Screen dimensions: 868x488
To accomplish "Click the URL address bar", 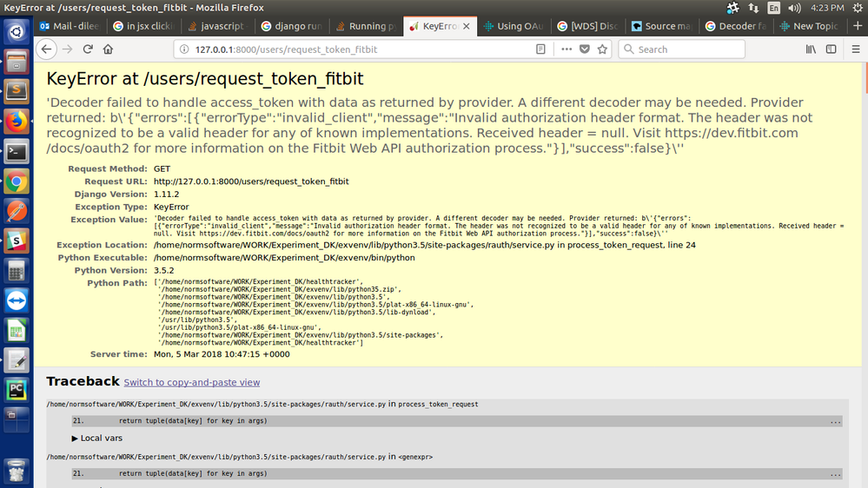I will click(x=348, y=49).
